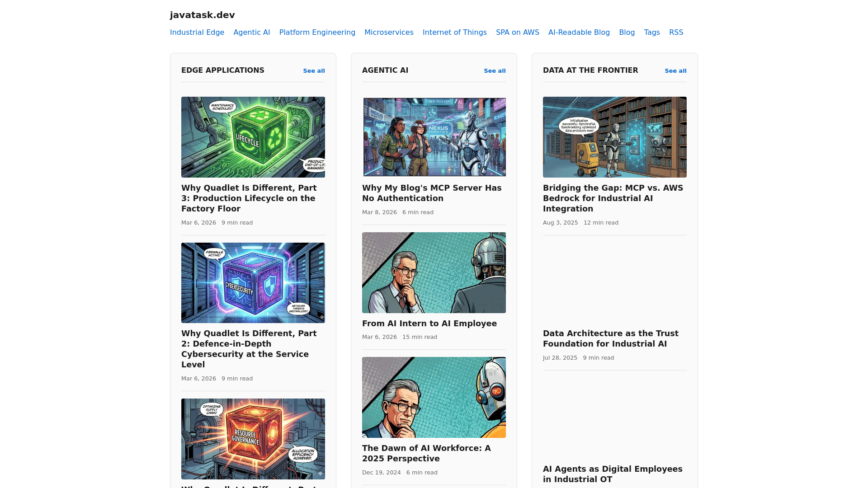Click the javatask.dev site title
The image size is (868, 488).
(202, 15)
